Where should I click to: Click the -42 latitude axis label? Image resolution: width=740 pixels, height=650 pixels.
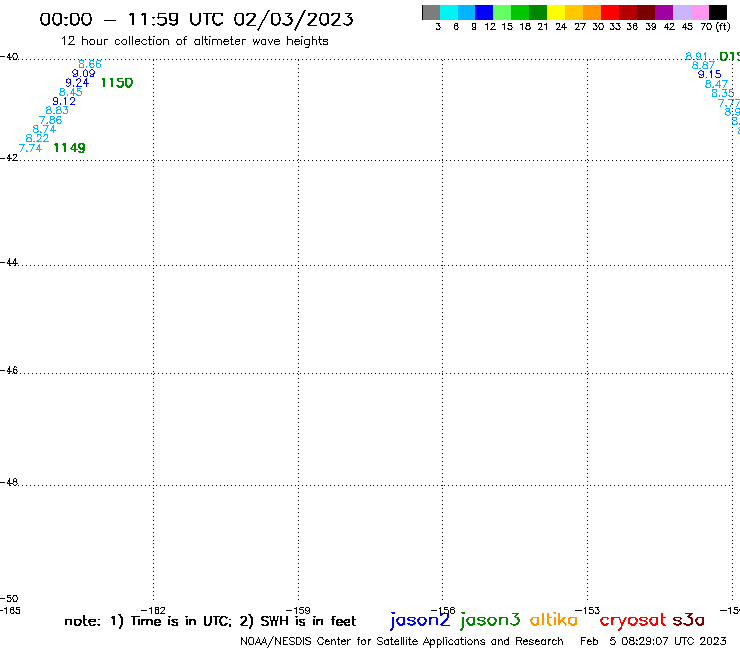9,157
